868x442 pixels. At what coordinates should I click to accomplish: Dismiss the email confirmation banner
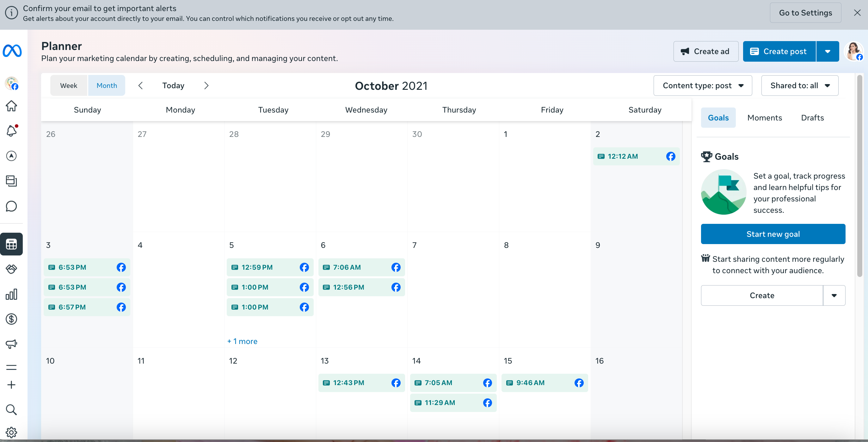(x=857, y=13)
